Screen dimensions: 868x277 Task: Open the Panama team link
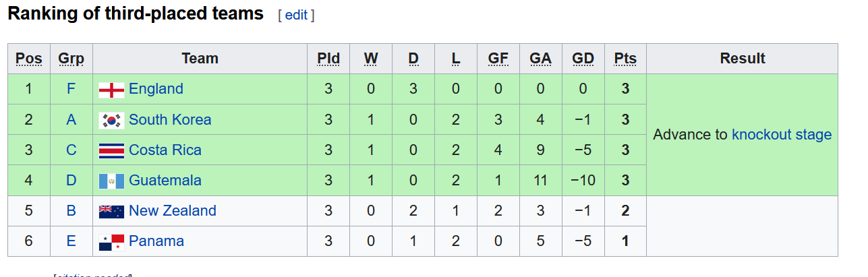156,241
